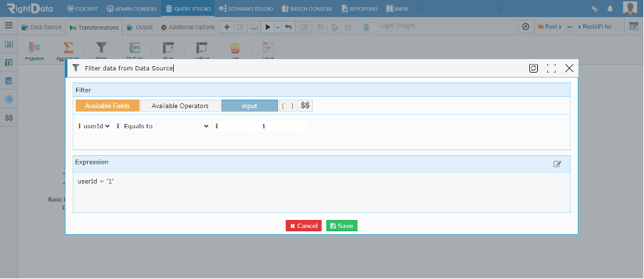The height and width of the screenshot is (279, 644).
Task: Click the sidebar database cylinder icon
Action: [x=9, y=81]
